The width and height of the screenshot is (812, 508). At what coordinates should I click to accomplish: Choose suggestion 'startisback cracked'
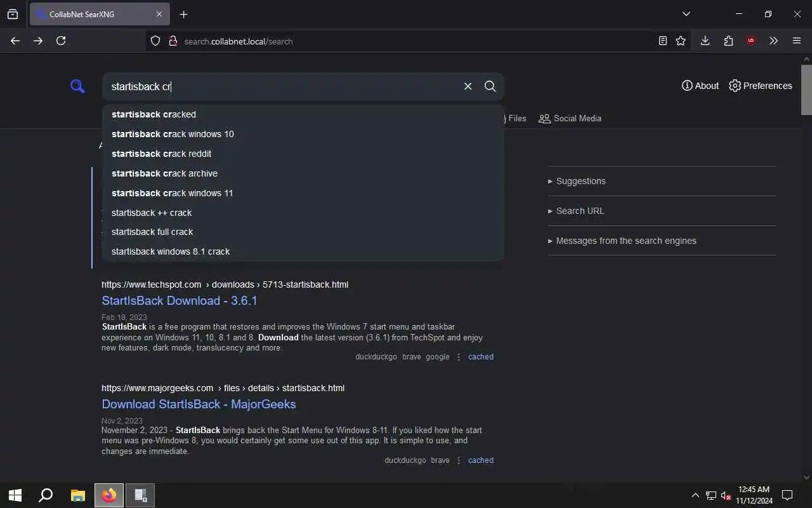[x=303, y=114]
